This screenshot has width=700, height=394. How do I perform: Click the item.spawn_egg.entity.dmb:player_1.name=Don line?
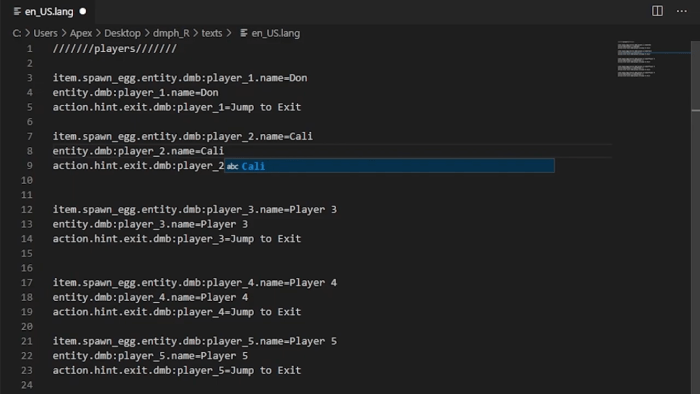click(x=180, y=78)
